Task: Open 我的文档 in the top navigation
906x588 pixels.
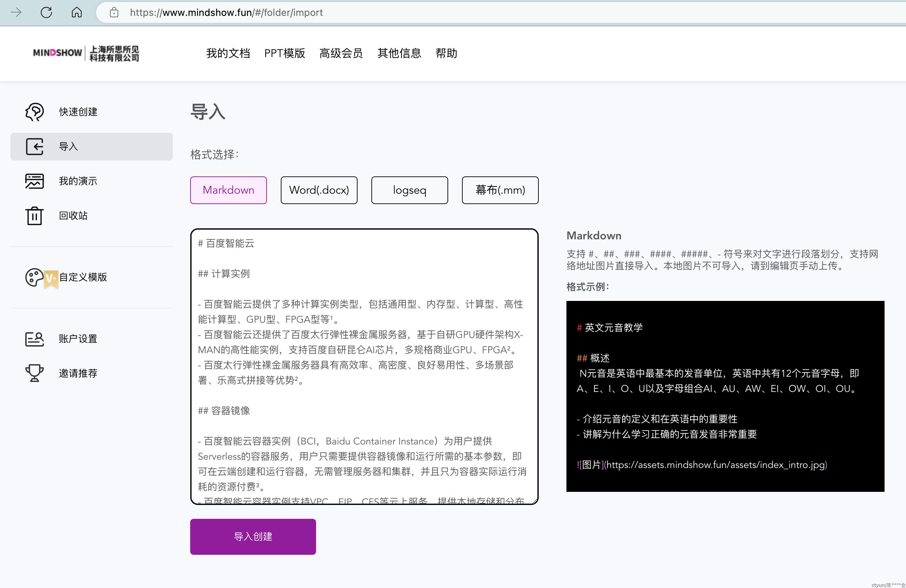Action: coord(228,53)
